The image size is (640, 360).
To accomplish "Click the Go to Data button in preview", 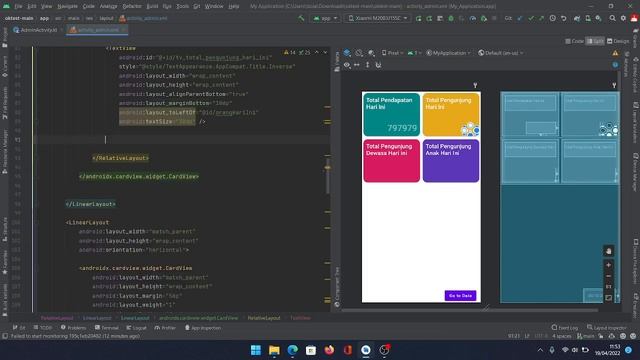I will click(x=460, y=296).
